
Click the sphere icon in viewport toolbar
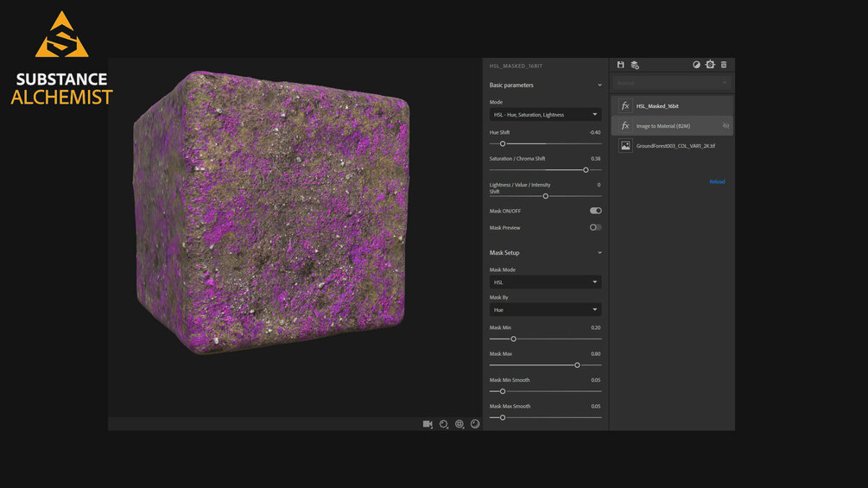click(475, 424)
